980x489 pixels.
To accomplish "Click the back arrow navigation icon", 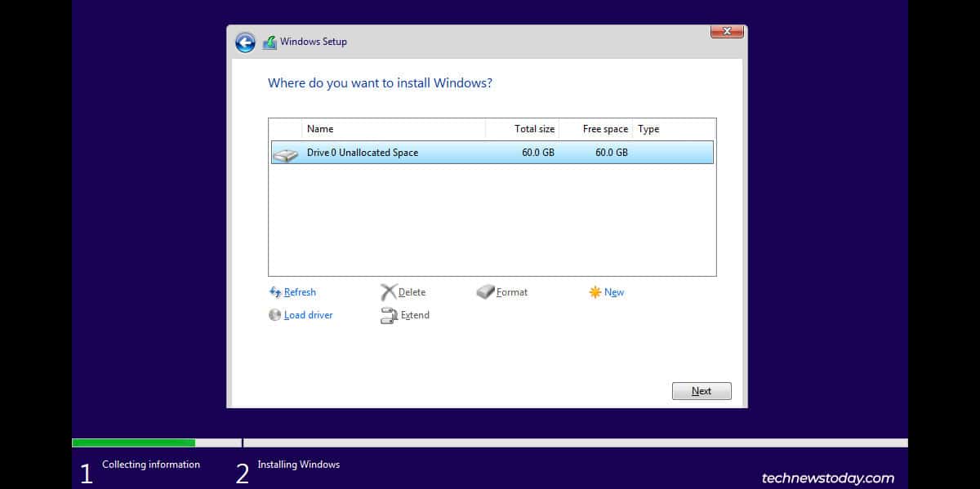I will tap(245, 42).
